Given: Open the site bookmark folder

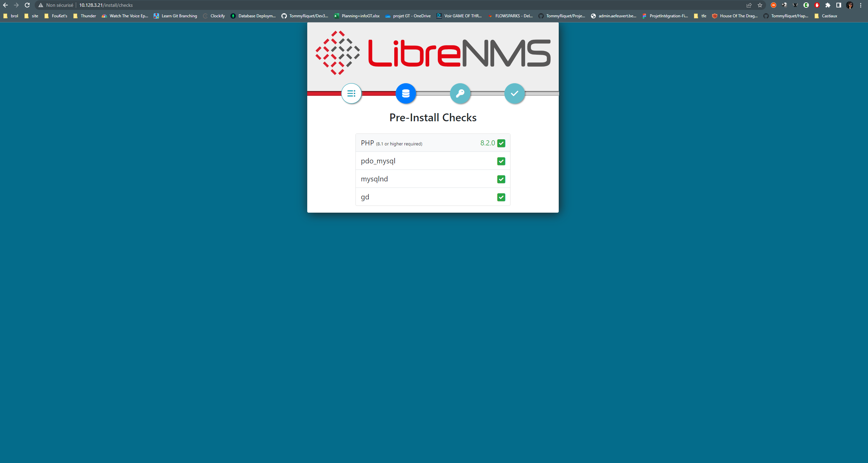Looking at the screenshot, I should point(31,16).
